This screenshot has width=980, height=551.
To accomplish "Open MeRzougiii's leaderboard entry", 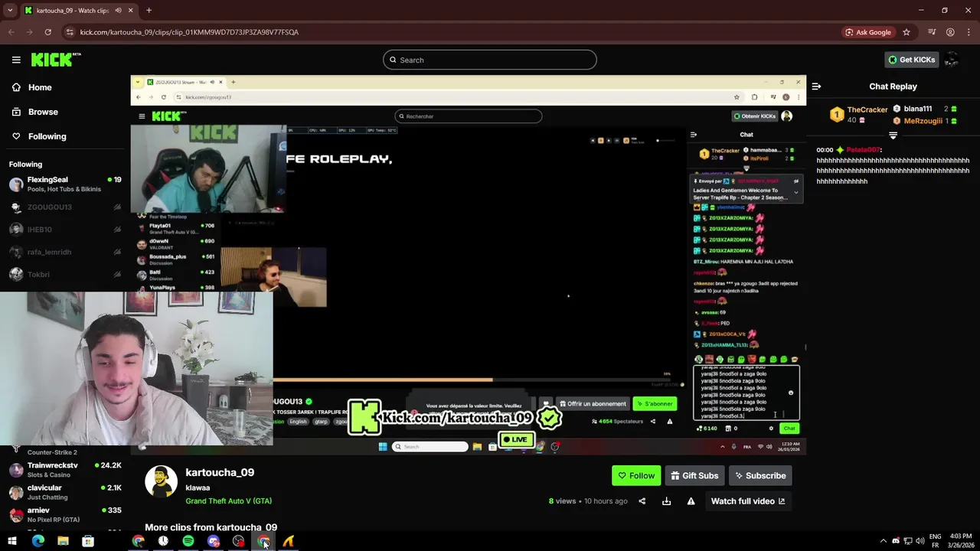I will coord(925,121).
